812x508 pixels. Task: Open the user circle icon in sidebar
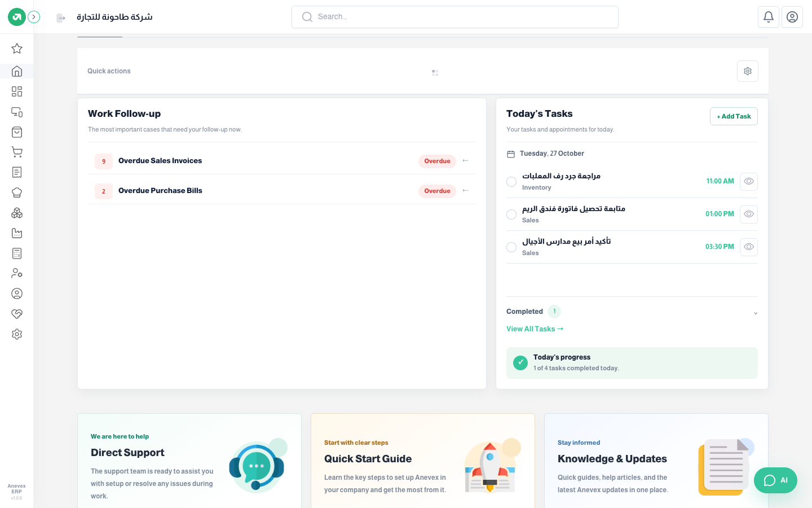click(17, 294)
